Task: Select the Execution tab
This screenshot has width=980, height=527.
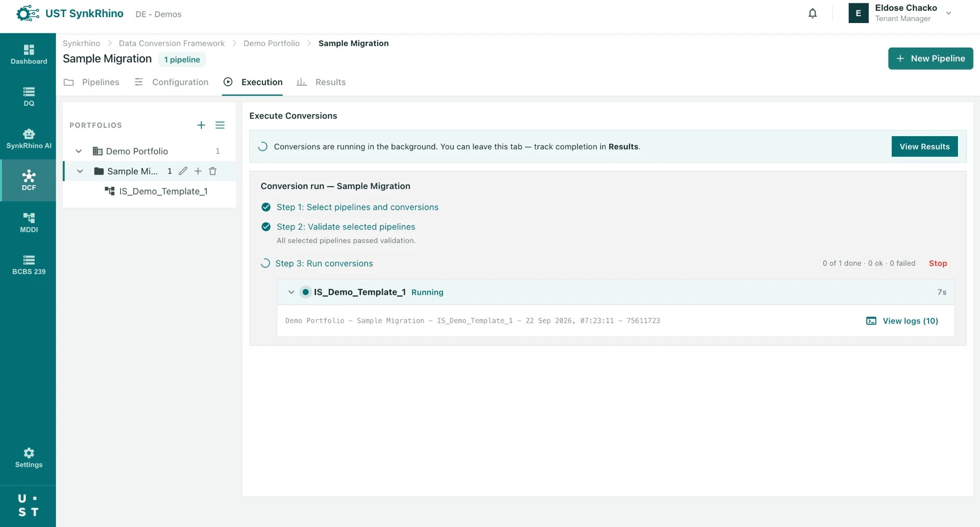Action: (253, 82)
